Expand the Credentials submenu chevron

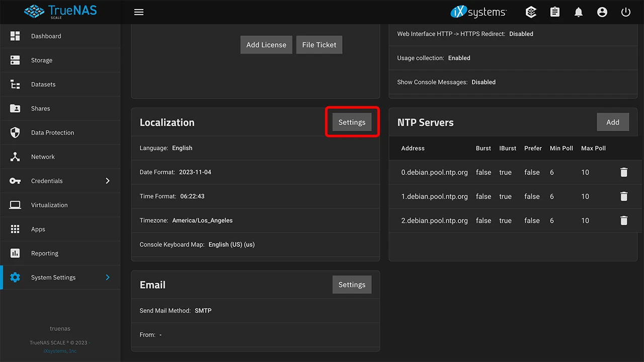point(107,181)
